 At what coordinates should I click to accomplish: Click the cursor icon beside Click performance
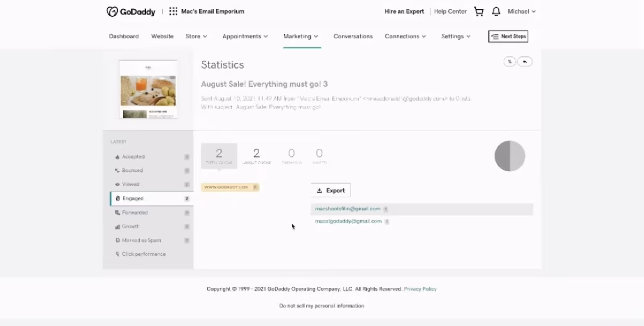click(117, 254)
